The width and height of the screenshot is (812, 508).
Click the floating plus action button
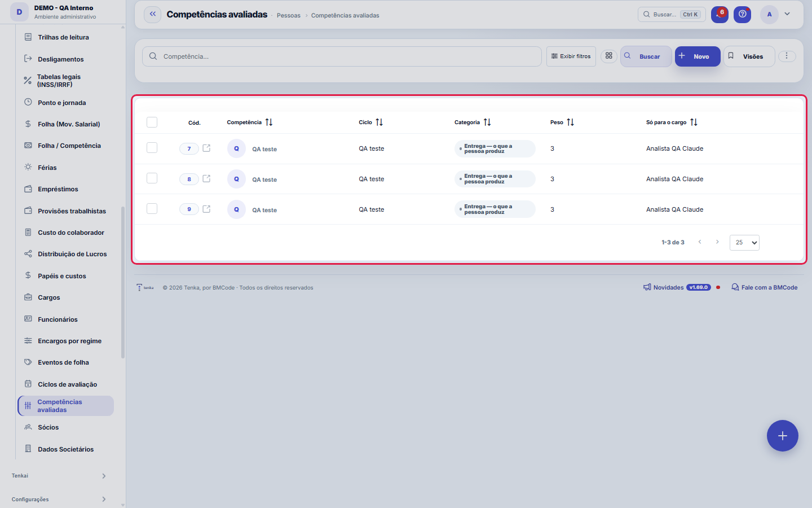pos(782,436)
